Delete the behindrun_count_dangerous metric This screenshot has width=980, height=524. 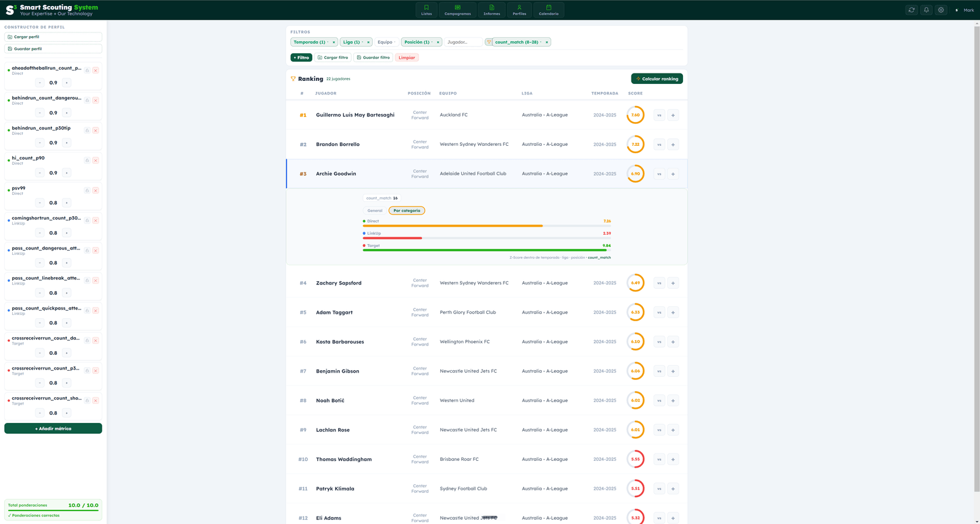[x=96, y=101]
